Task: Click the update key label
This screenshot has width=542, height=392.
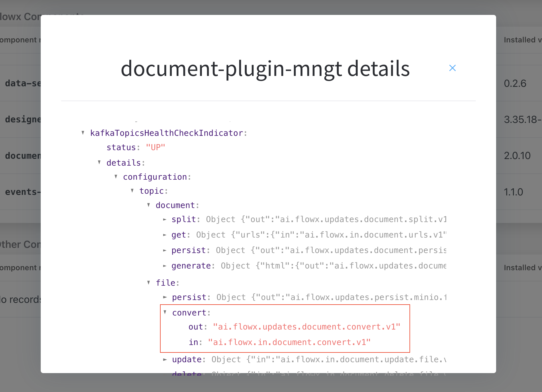Action: (187, 359)
